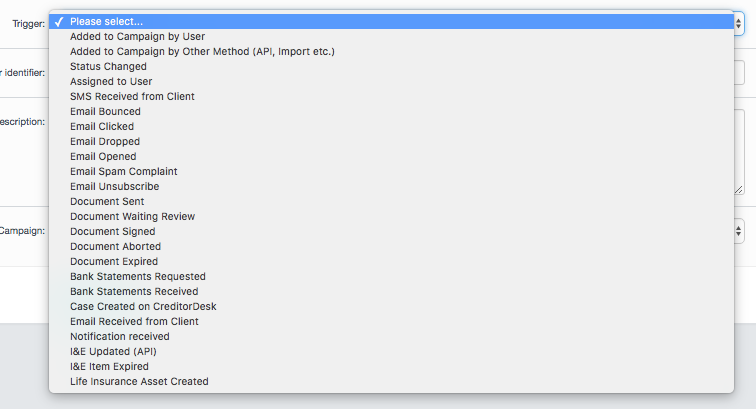
Task: Pick 'Email Bounced' from the list
Action: click(x=105, y=111)
